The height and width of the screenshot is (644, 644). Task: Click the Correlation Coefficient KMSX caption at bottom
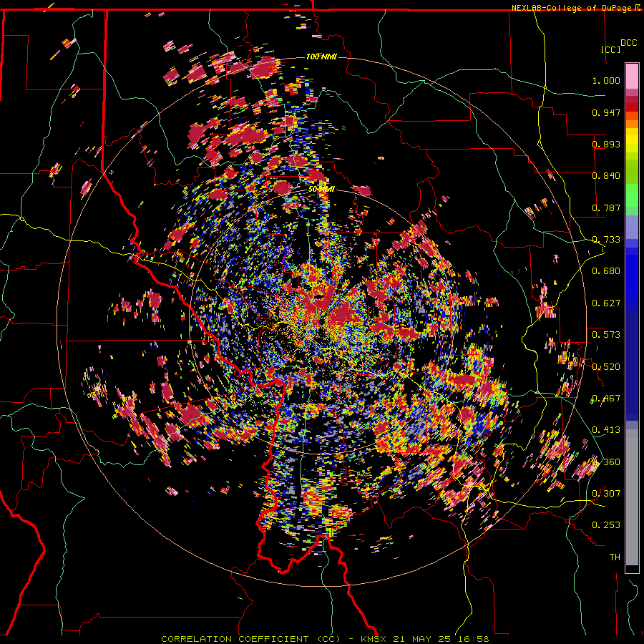325,639
